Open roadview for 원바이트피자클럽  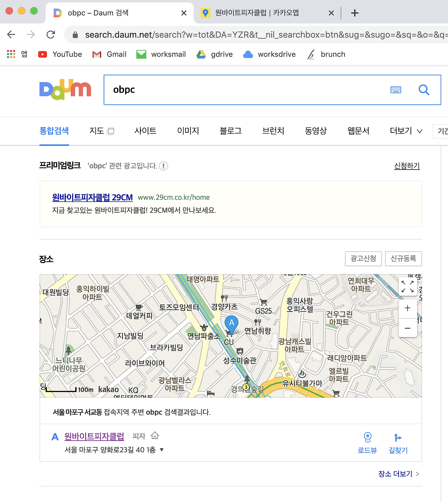click(367, 442)
